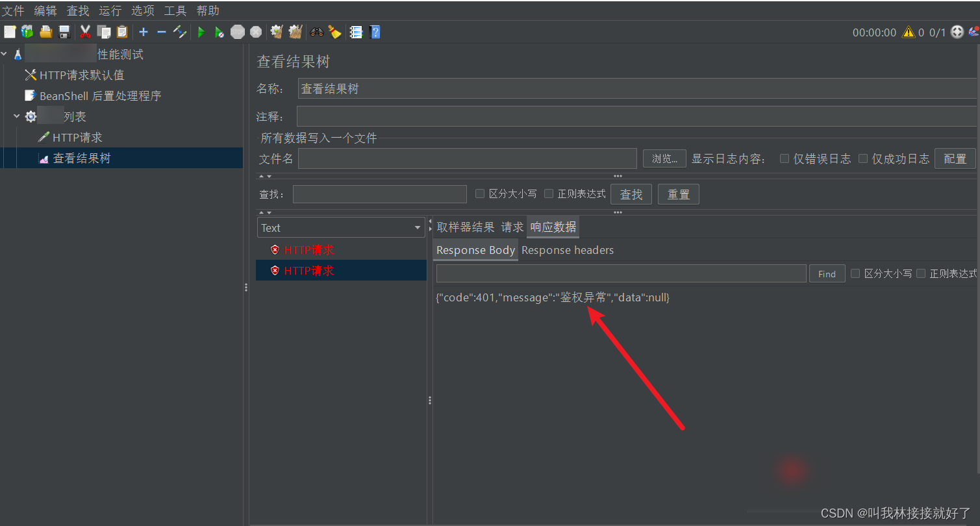Open the 运行 menu

coord(110,10)
